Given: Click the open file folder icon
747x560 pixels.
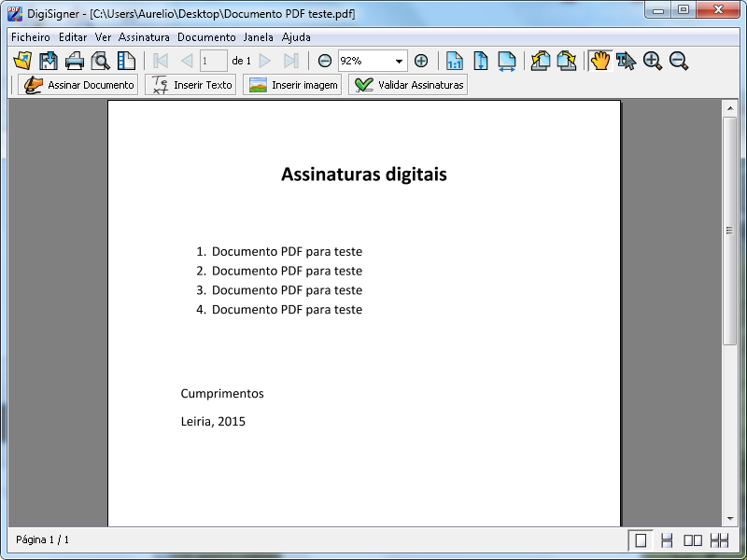Looking at the screenshot, I should pos(23,61).
